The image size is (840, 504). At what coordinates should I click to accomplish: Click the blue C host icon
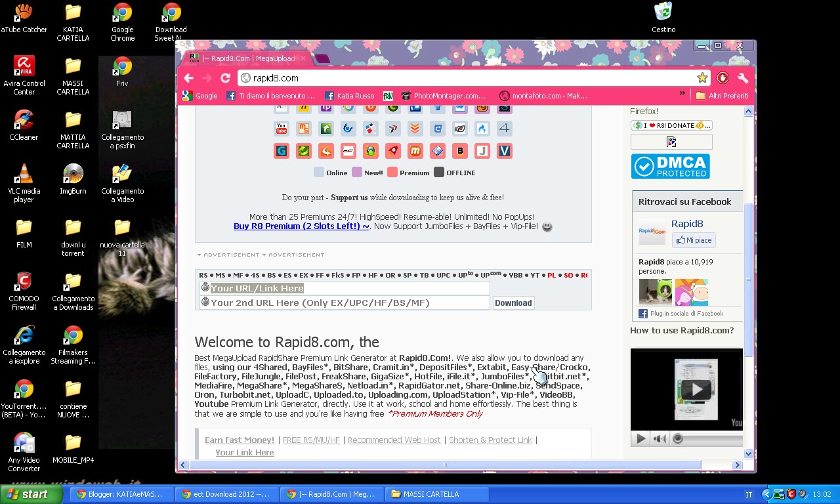click(x=438, y=129)
